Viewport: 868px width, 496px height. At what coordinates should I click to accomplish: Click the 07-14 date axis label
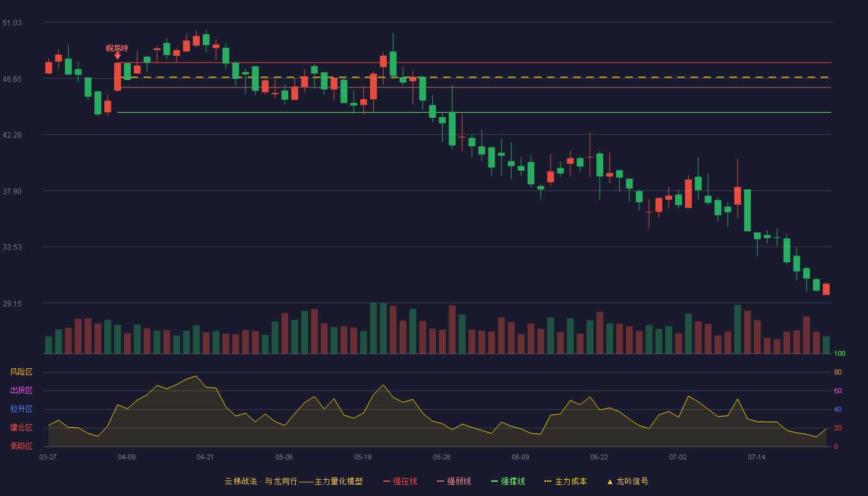click(756, 457)
